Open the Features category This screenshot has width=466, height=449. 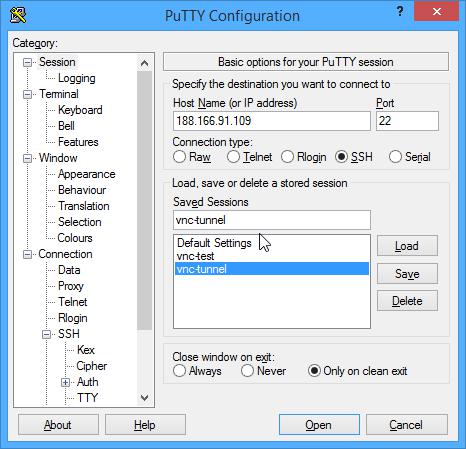coord(78,142)
